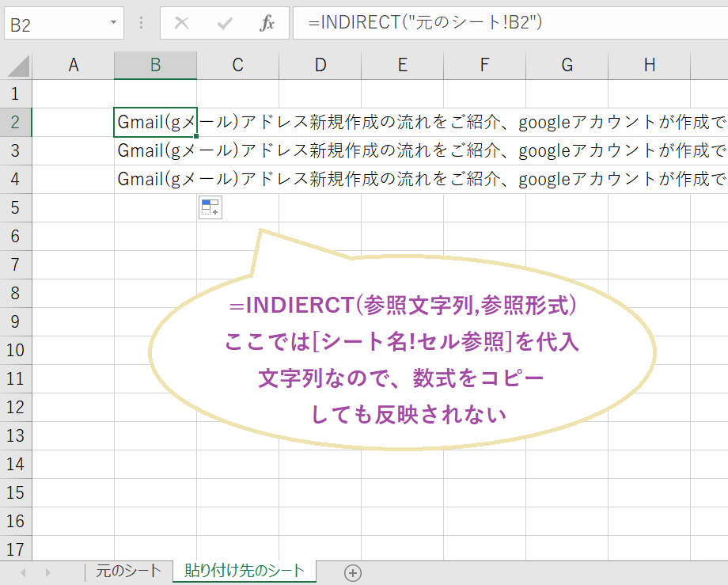Click the Name Box showing B2

tap(55, 22)
